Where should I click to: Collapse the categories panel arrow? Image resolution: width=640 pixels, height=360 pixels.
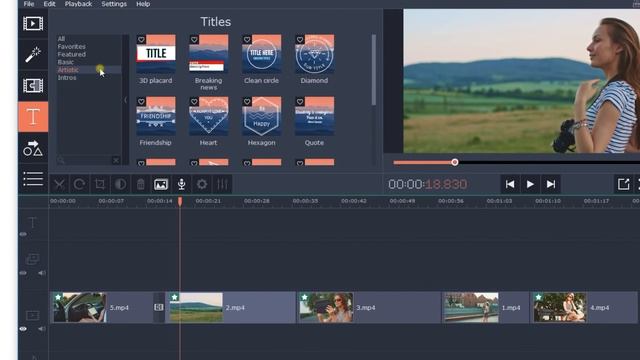[x=126, y=100]
